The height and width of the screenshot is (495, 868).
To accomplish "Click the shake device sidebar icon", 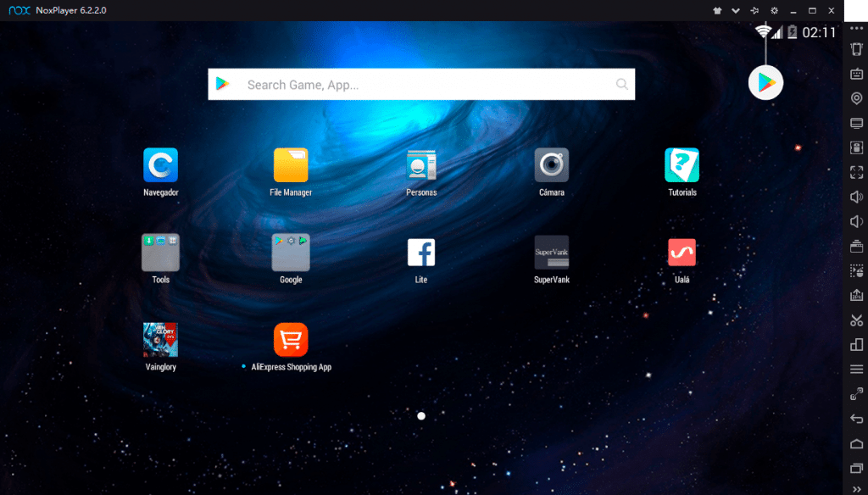I will (x=856, y=48).
